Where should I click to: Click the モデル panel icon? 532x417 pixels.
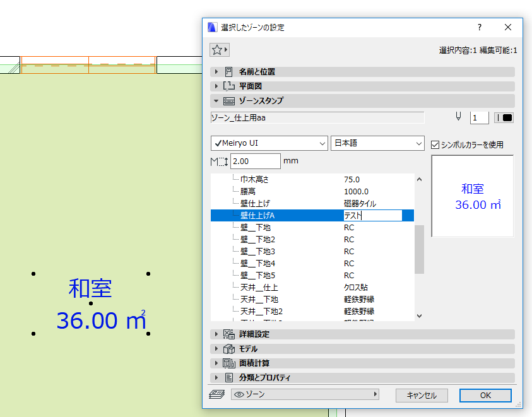229,349
